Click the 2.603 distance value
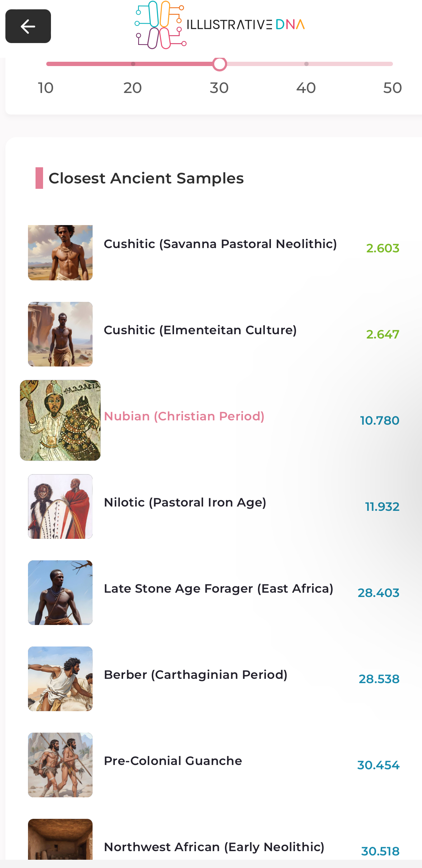The width and height of the screenshot is (422, 868). [383, 248]
